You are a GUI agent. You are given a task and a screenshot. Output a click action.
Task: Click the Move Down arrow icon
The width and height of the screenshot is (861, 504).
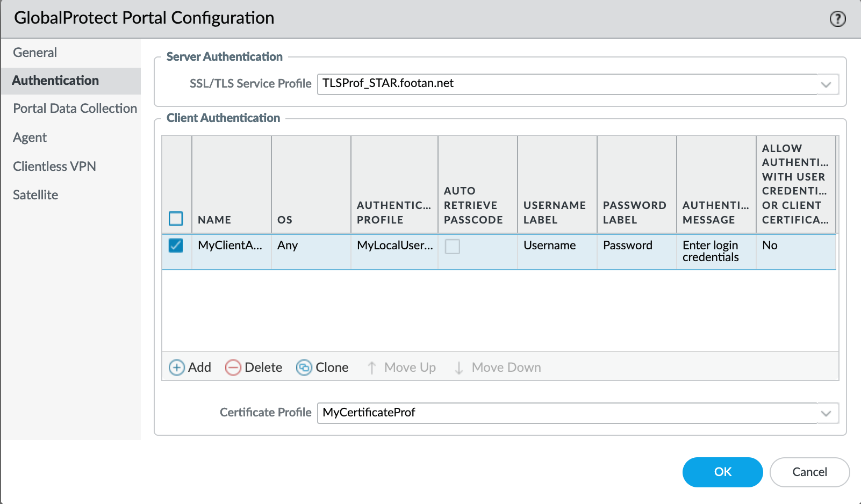coord(459,368)
